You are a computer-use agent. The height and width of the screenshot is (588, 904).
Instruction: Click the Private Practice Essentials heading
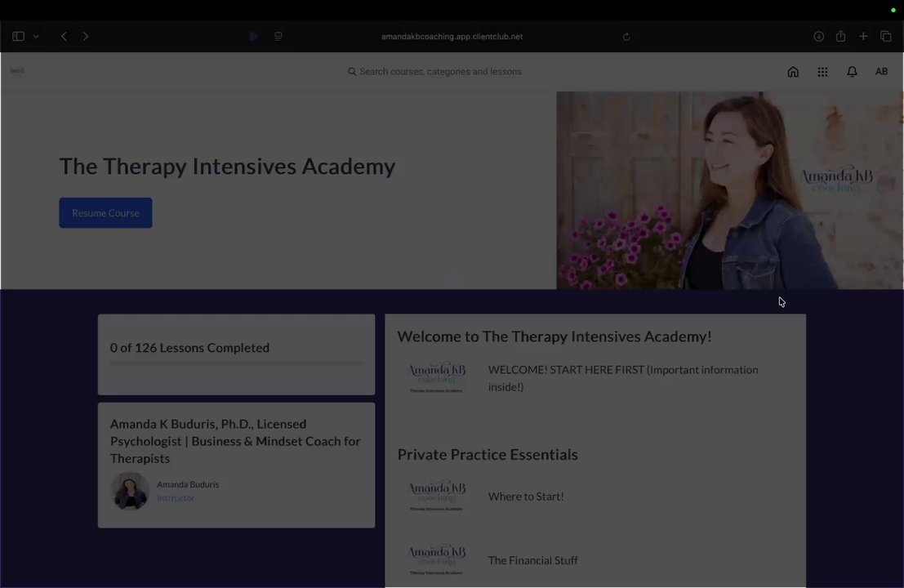click(488, 454)
